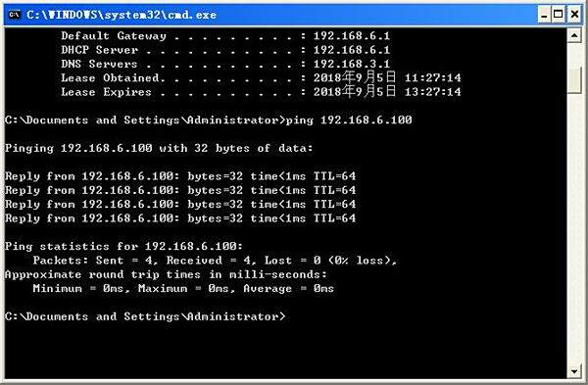Maximize the command prompt window

558,15
